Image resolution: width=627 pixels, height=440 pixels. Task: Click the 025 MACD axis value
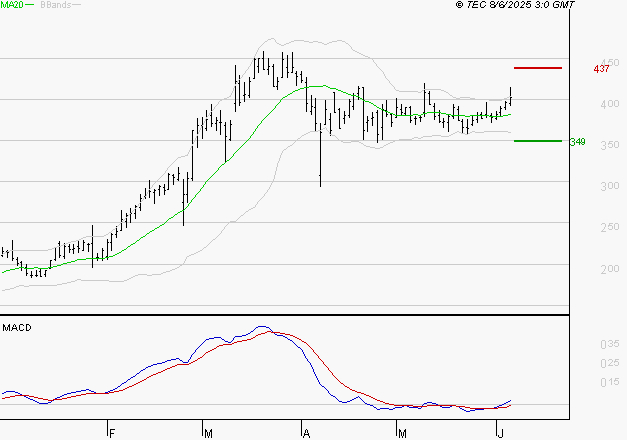pyautogui.click(x=610, y=363)
